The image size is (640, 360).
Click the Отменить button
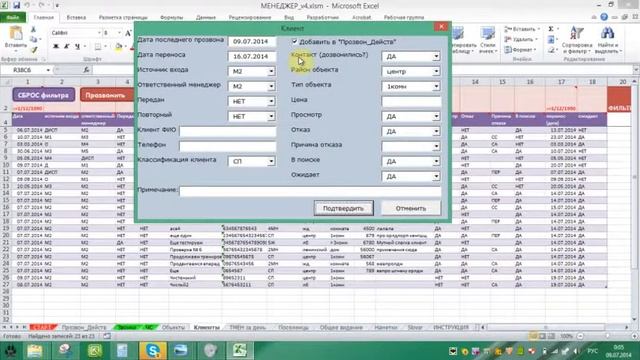(411, 208)
